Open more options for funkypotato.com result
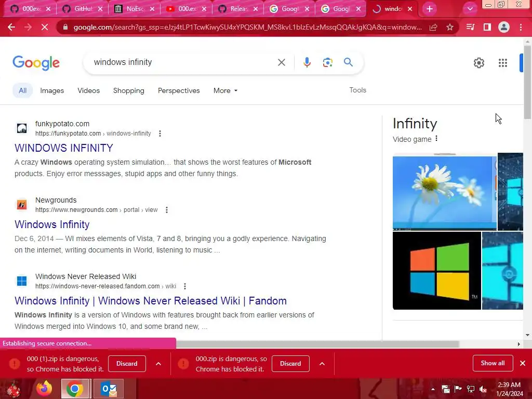The width and height of the screenshot is (532, 399). pyautogui.click(x=160, y=134)
